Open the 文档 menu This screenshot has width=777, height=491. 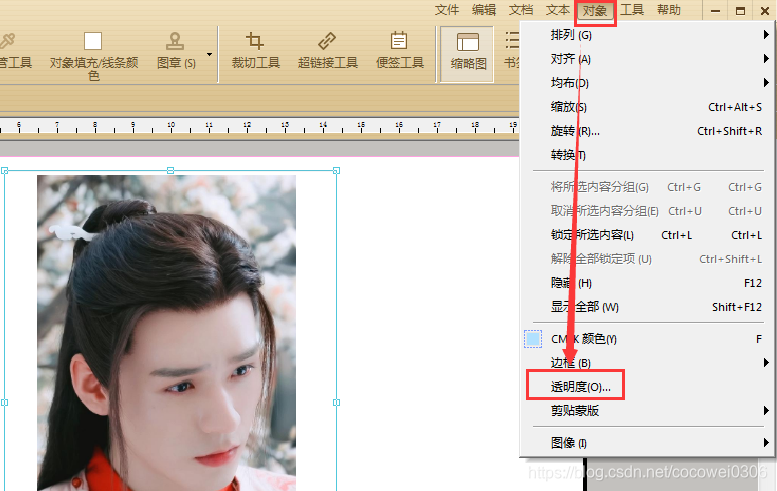coord(521,10)
